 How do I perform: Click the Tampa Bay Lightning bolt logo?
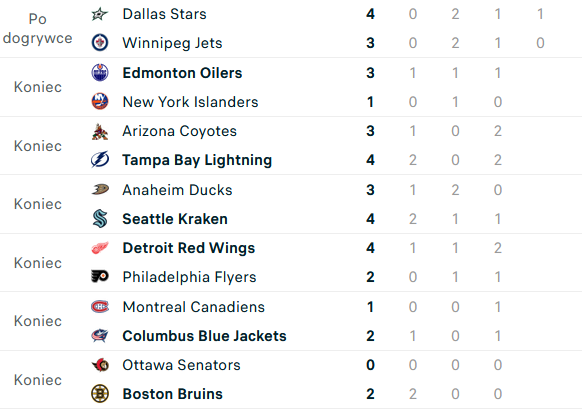99,160
